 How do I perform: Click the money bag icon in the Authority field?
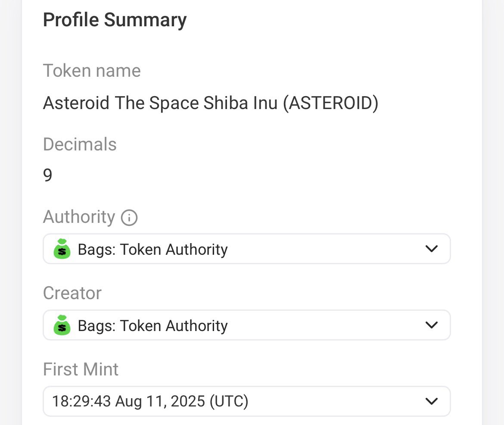coord(62,249)
